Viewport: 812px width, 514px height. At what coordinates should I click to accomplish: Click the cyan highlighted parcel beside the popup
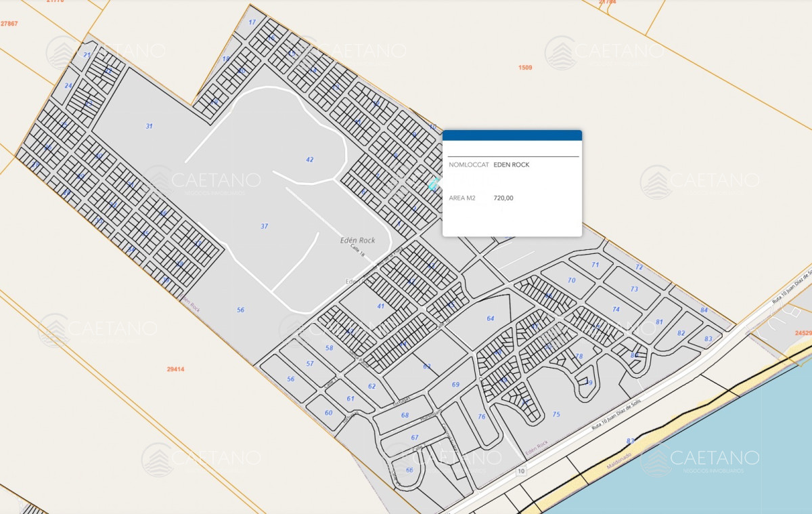click(x=434, y=184)
